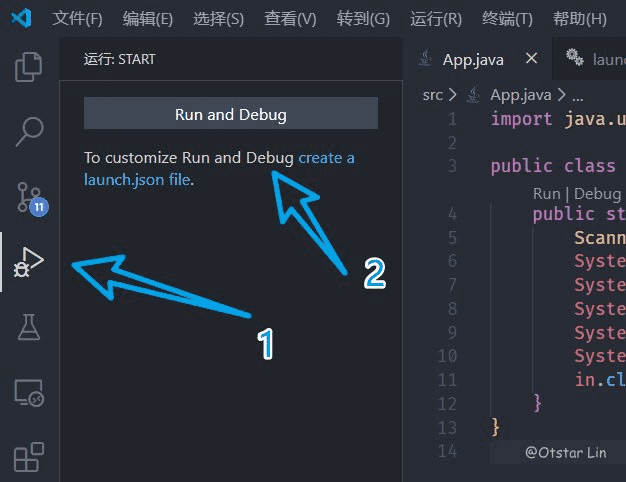Open the 终端(T) menu
The width and height of the screenshot is (626, 482).
tap(507, 19)
